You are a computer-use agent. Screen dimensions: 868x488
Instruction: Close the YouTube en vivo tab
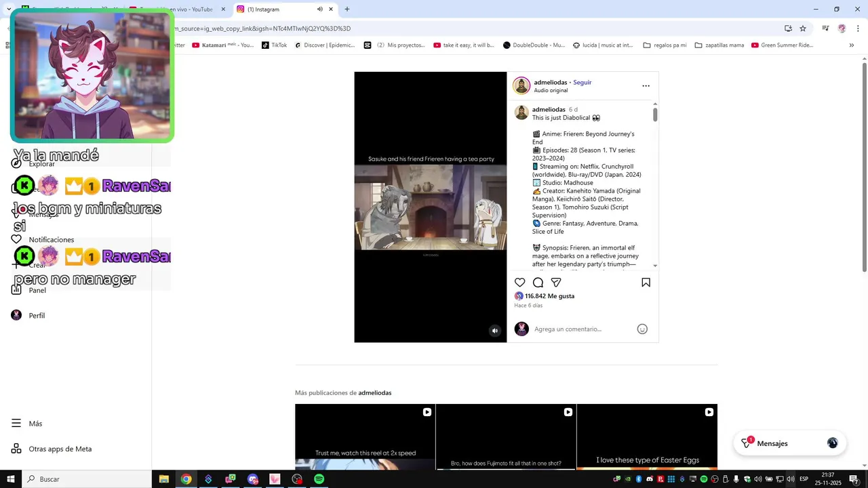click(223, 9)
